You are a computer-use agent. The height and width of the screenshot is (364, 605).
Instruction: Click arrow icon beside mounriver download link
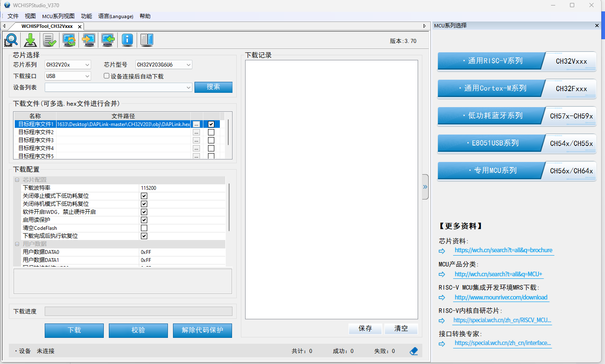click(442, 297)
